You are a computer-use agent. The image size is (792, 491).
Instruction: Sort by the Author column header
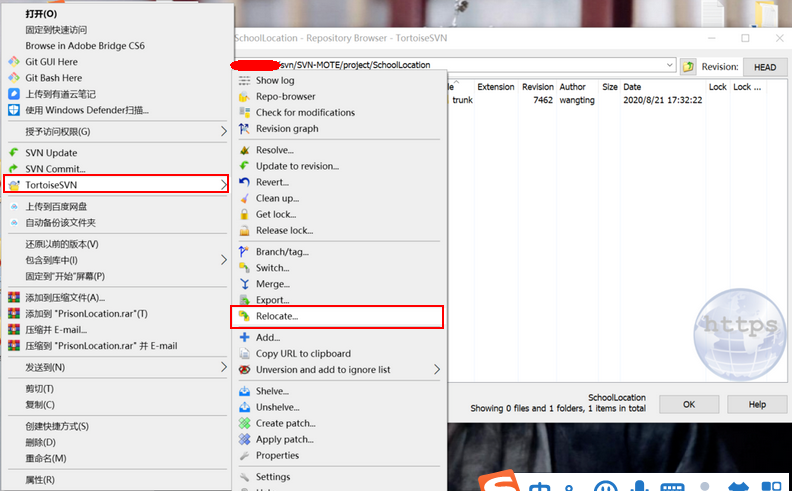(573, 87)
